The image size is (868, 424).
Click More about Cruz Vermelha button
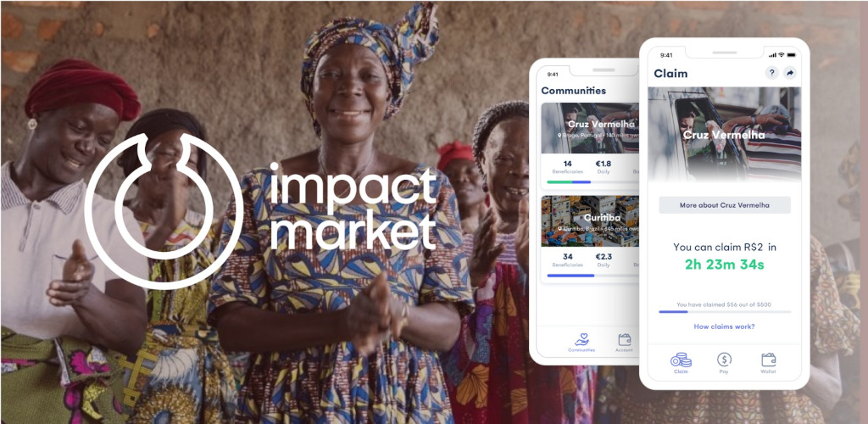[725, 205]
